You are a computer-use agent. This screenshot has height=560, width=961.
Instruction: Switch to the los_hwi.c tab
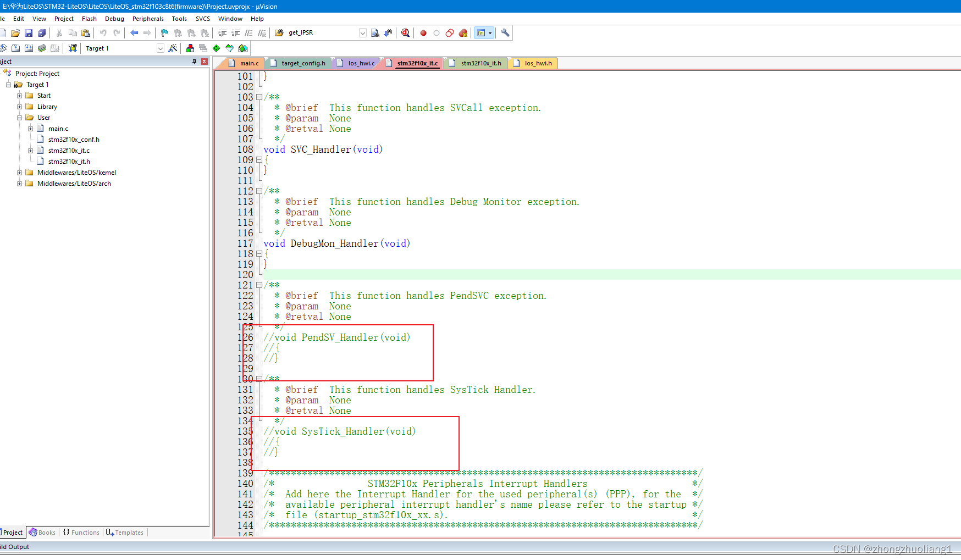360,63
